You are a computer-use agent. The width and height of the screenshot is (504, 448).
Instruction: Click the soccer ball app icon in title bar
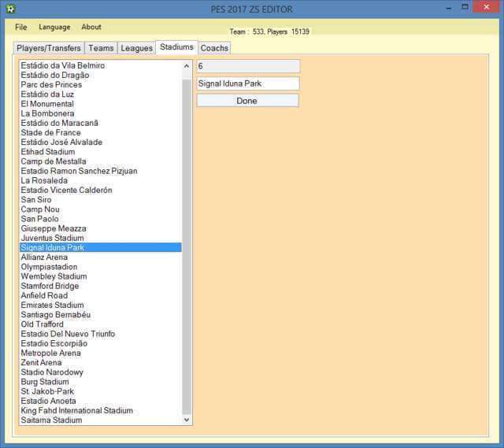pyautogui.click(x=10, y=9)
